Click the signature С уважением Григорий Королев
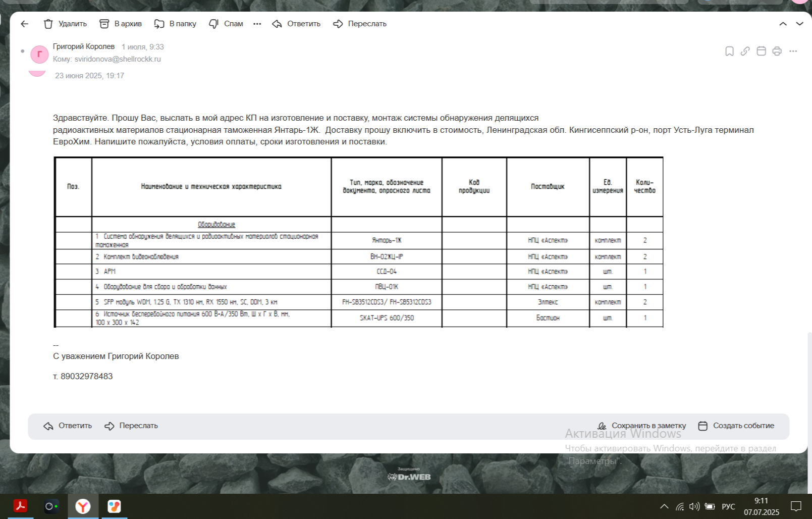Image resolution: width=812 pixels, height=519 pixels. tap(116, 356)
